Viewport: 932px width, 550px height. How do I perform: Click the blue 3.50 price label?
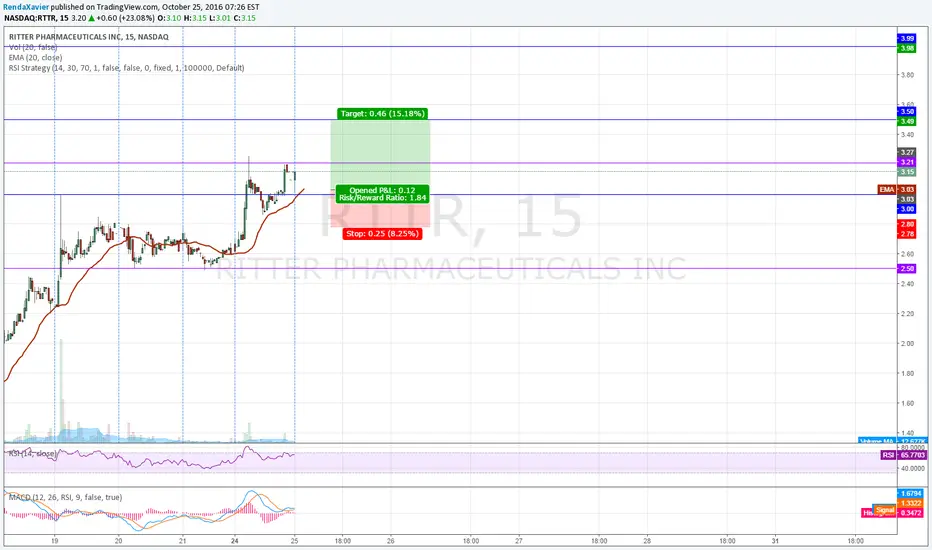tap(906, 111)
